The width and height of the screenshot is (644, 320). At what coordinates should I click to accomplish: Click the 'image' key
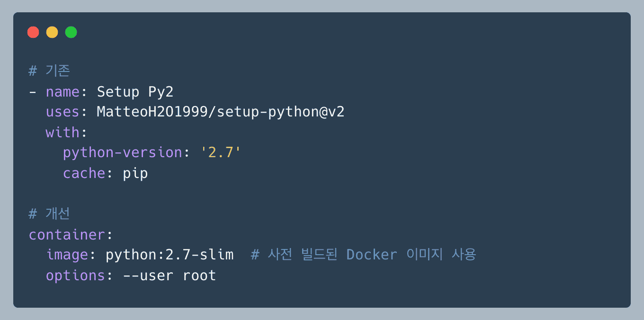tap(67, 255)
